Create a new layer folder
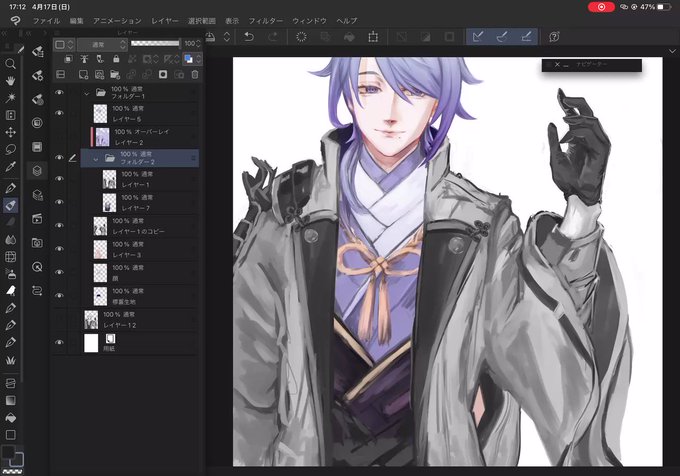 [115, 75]
